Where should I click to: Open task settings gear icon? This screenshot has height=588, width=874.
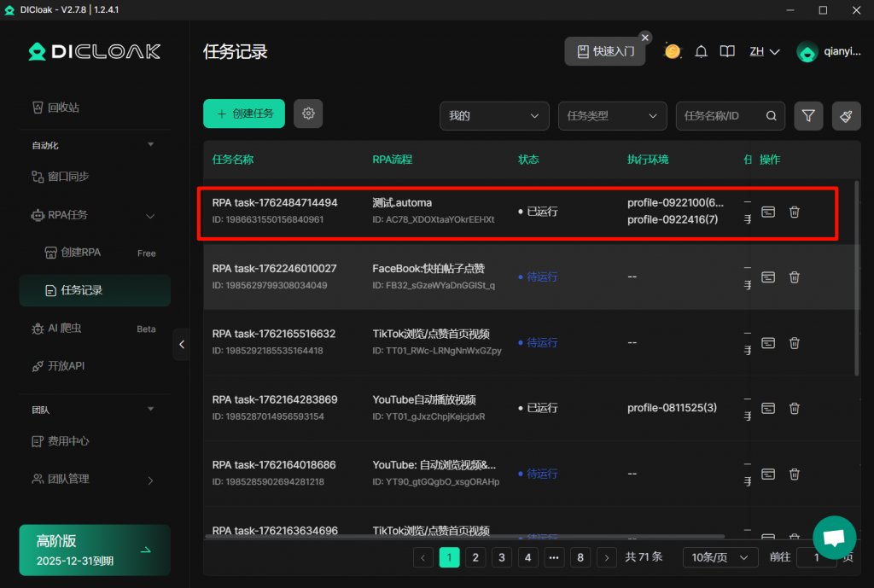(308, 114)
